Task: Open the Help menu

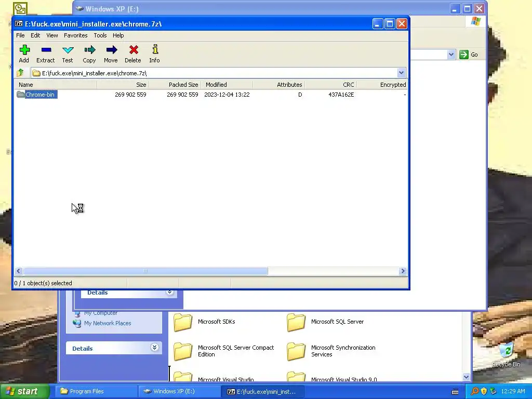Action: click(x=118, y=35)
